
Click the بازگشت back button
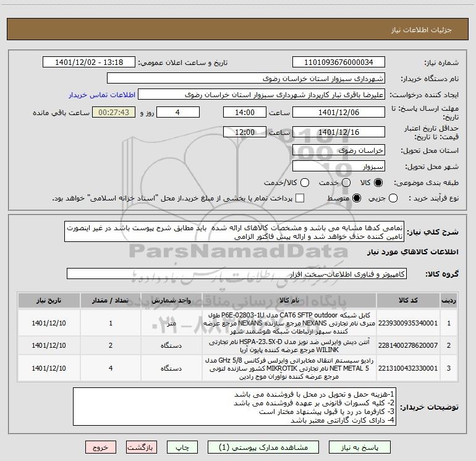142,447
